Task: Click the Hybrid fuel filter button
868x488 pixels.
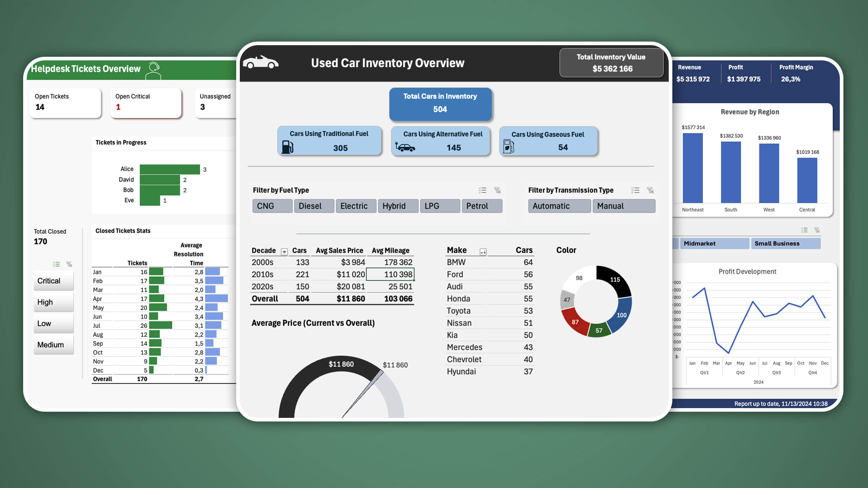Action: click(x=398, y=206)
